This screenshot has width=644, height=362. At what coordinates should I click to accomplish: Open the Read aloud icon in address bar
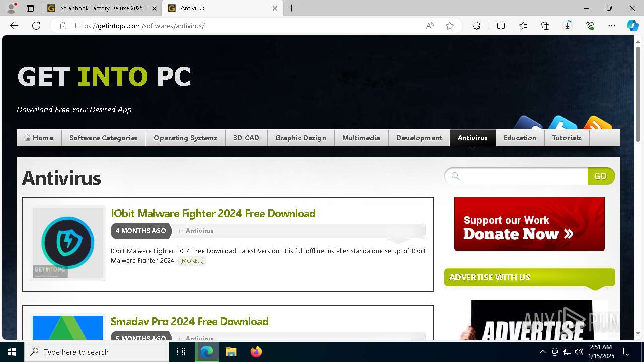[x=430, y=26]
